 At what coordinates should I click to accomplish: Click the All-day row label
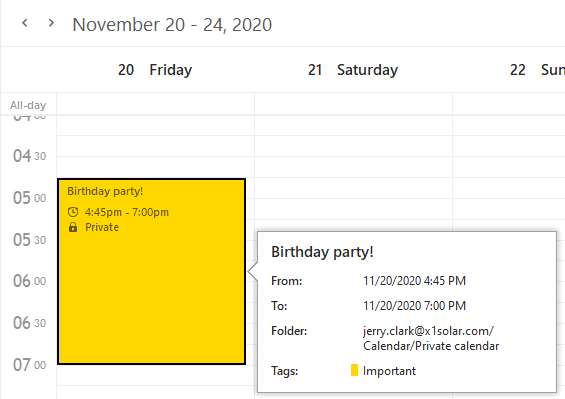pos(28,105)
